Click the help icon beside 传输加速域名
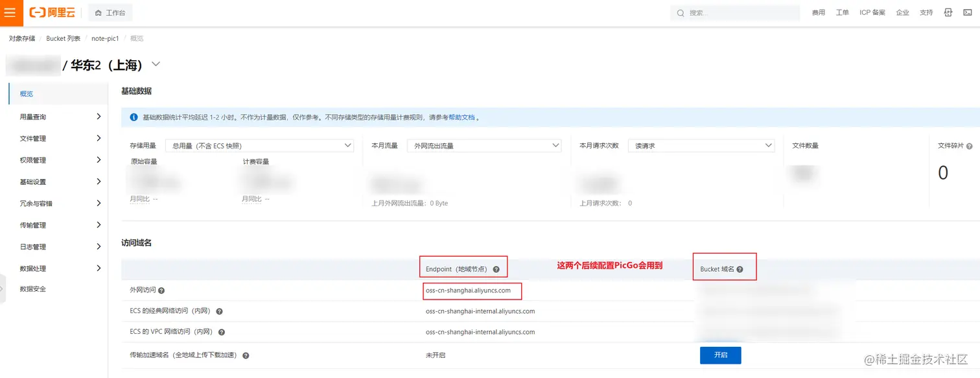980x378 pixels. pos(246,355)
